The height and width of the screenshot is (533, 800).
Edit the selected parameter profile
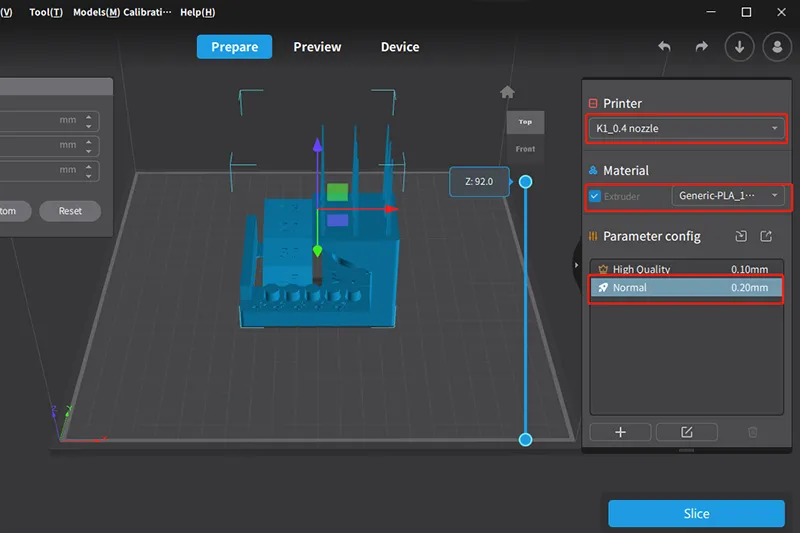686,432
